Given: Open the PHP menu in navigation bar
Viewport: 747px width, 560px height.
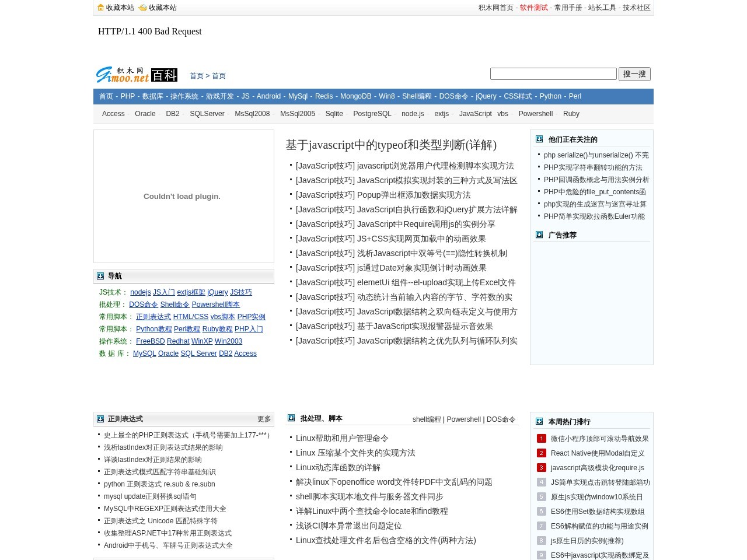Looking at the screenshot, I should tap(127, 96).
